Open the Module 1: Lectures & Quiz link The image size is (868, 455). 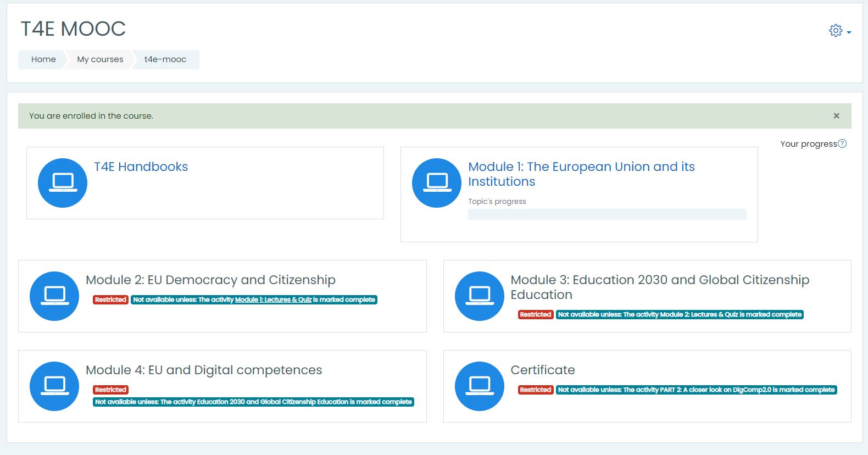pyautogui.click(x=273, y=300)
